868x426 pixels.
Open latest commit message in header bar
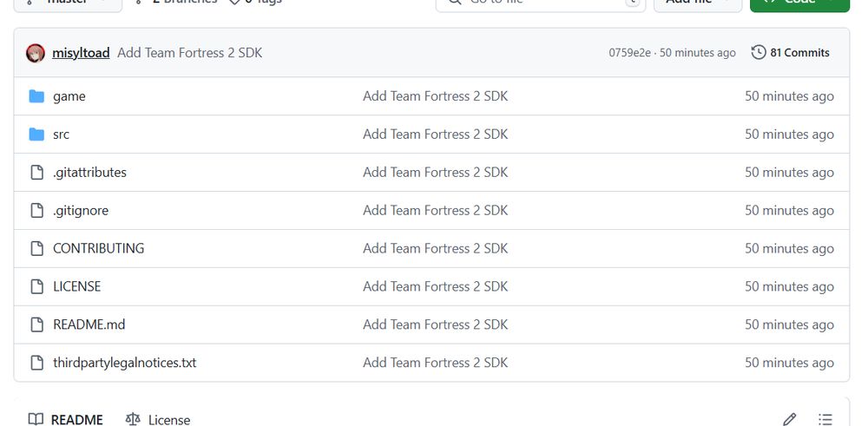tap(190, 53)
